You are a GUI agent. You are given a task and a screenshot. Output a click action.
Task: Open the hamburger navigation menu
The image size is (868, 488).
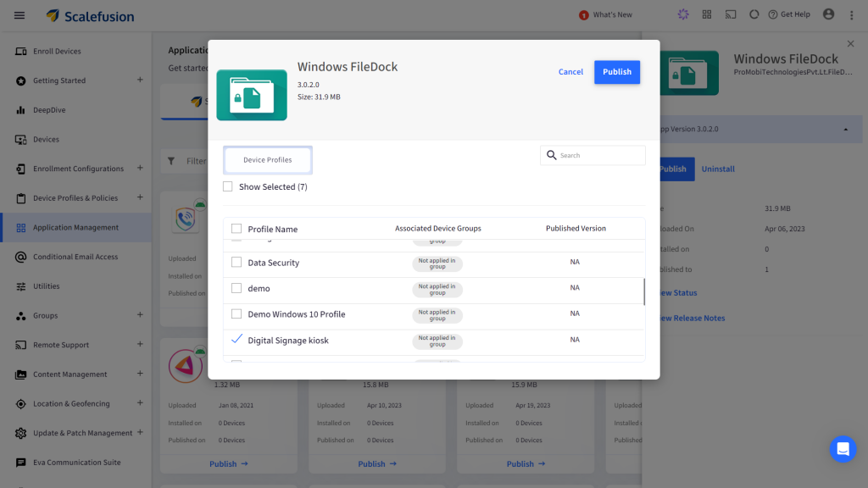point(19,15)
